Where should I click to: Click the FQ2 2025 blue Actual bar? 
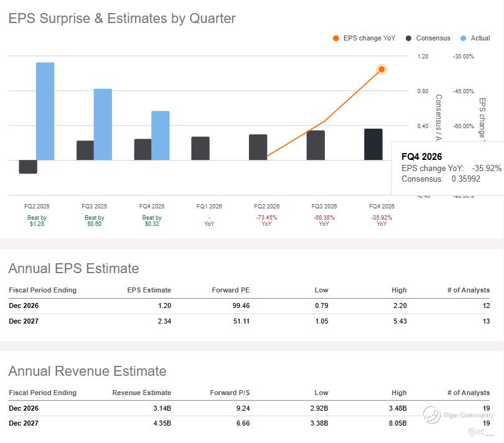[x=45, y=111]
